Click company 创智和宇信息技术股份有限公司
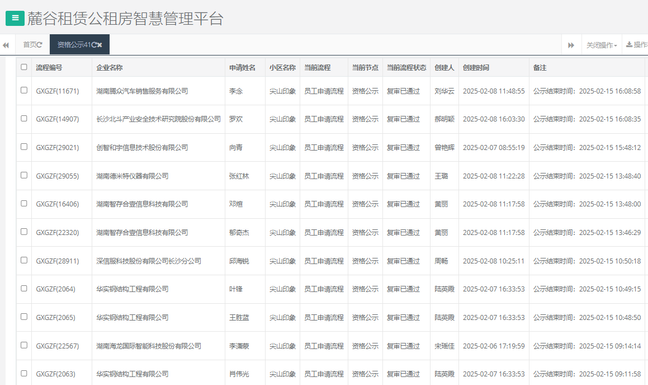This screenshot has height=385, width=648. click(x=142, y=147)
